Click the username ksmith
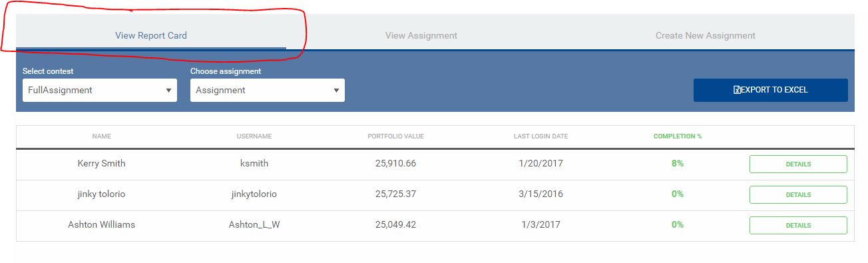This screenshot has width=868, height=263. click(254, 164)
